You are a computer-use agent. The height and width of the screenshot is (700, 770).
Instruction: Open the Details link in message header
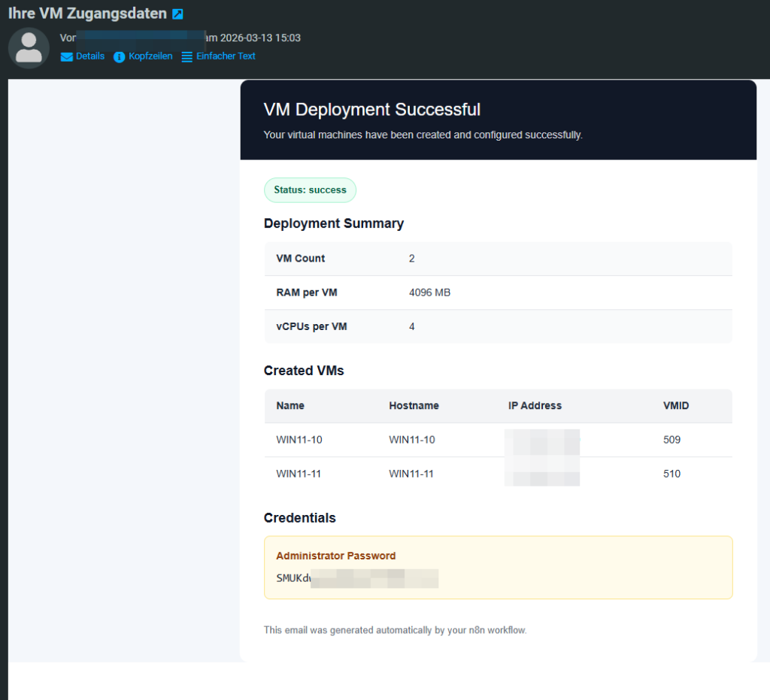(x=89, y=56)
